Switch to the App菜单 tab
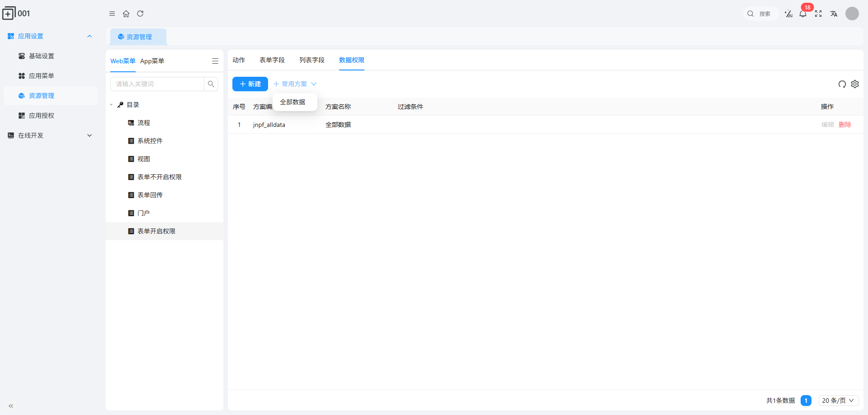Screen dimensions: 868x415 click(x=152, y=61)
